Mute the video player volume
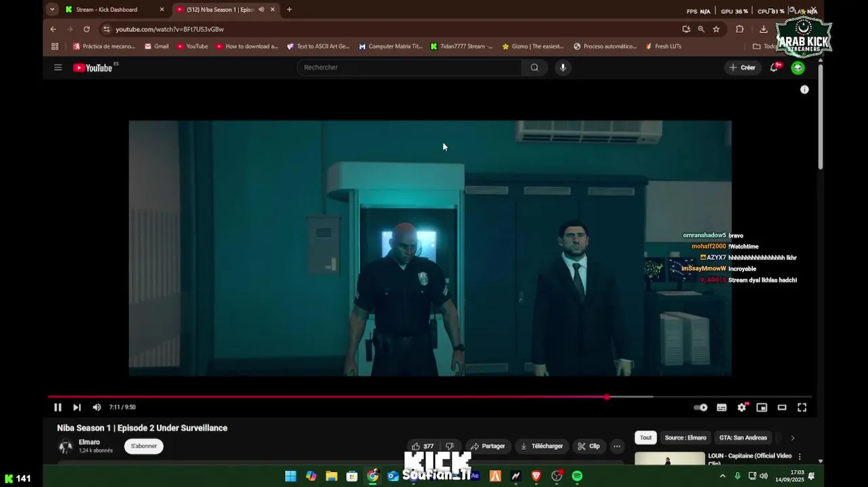The width and height of the screenshot is (868, 487). pyautogui.click(x=97, y=407)
